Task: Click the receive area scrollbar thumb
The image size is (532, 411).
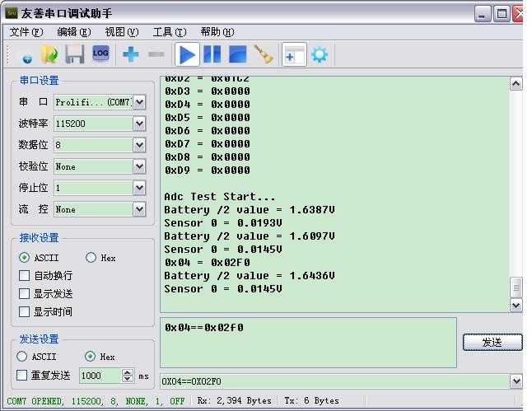Action: 516,287
